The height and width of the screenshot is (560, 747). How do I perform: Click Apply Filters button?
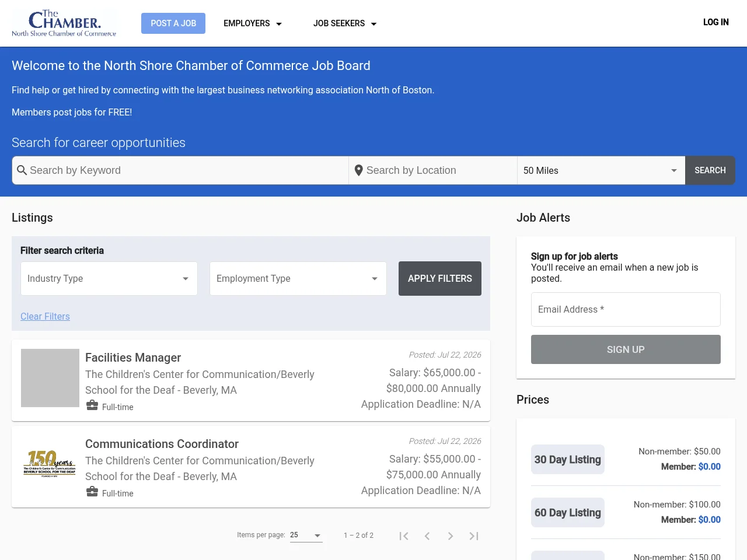click(440, 278)
